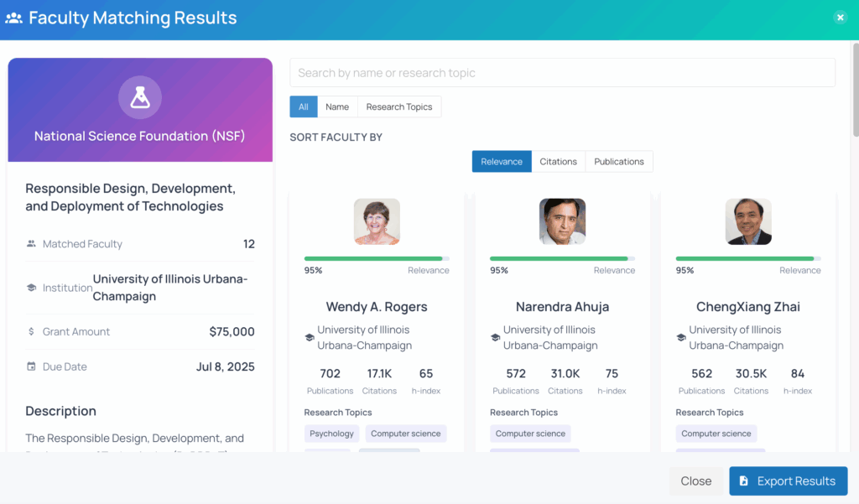Focus the name or research topic search field
Image resolution: width=859 pixels, height=504 pixels.
562,73
